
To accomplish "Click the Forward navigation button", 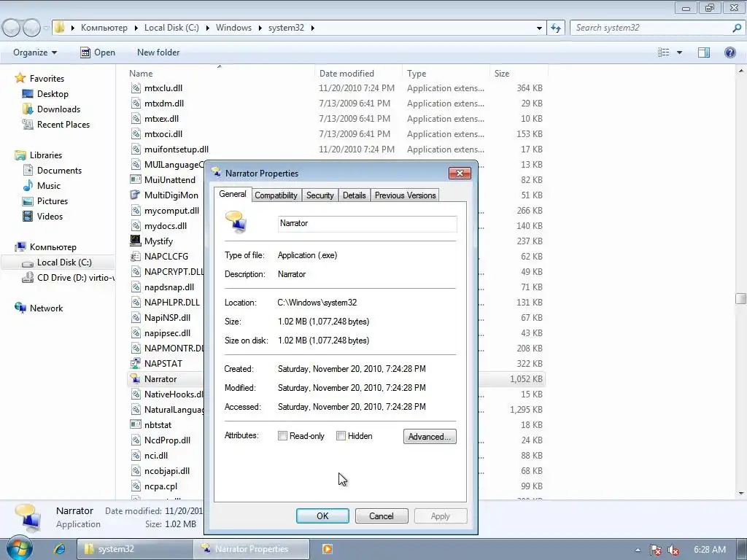I will (31, 28).
